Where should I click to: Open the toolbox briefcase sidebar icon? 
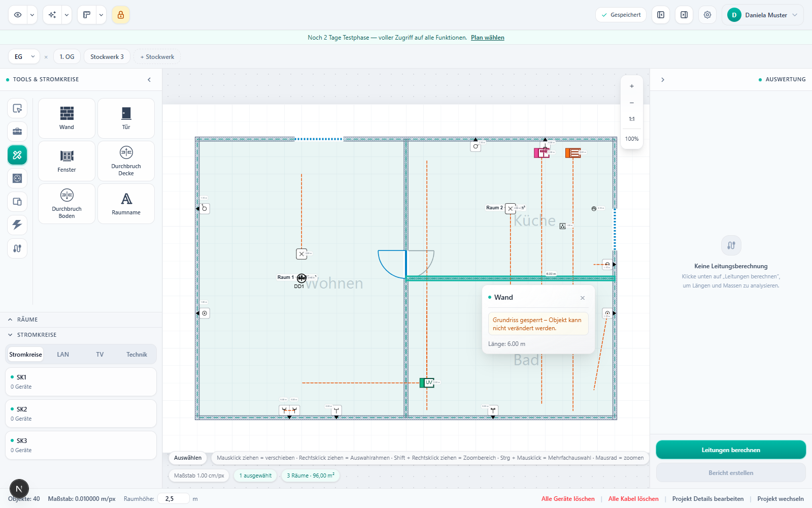17,132
